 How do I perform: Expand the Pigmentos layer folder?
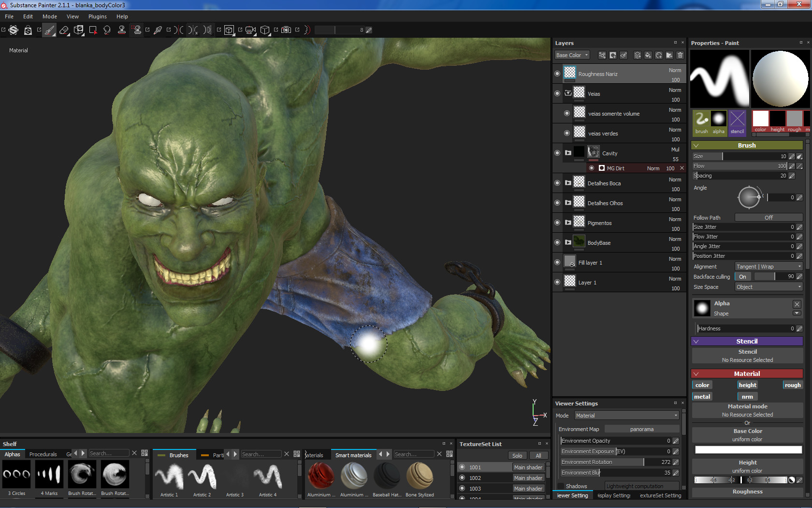click(568, 223)
